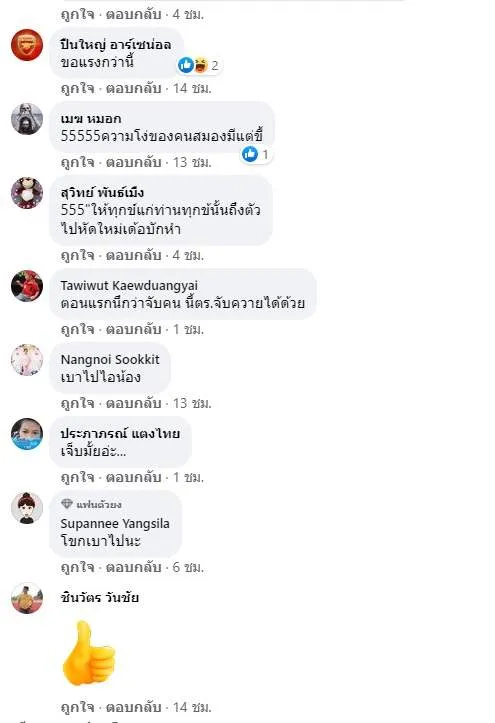The image size is (495, 723).
Task: Open สุวิทย์ พันธ์เมิง avatar
Action: click(27, 193)
